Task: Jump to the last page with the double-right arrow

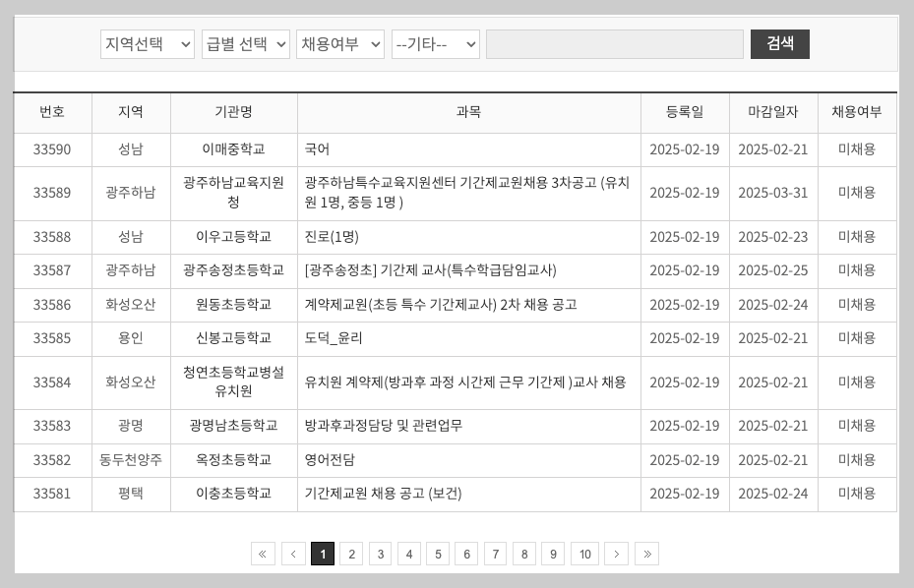Action: click(647, 554)
